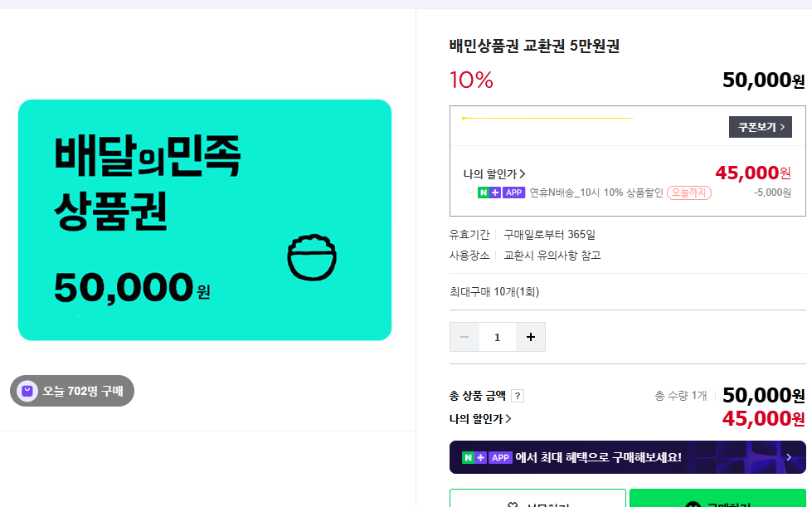812x507 pixels.
Task: Click the 오늘까지 deadline tag
Action: click(x=689, y=193)
